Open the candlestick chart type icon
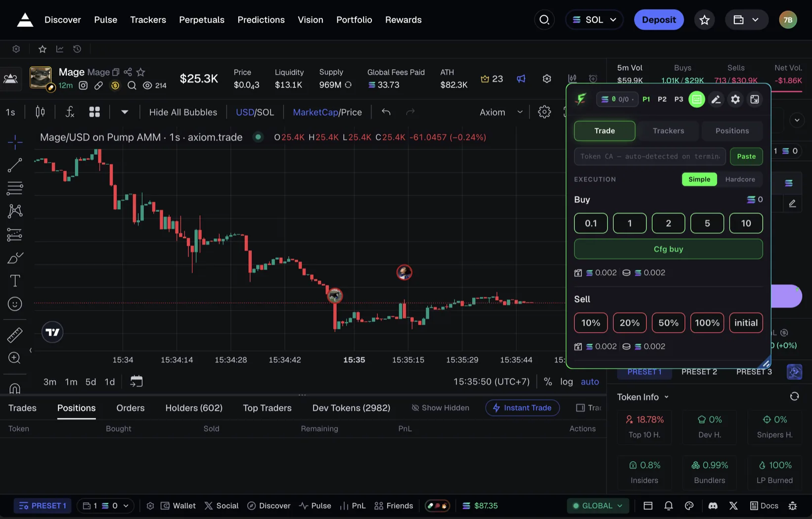 click(x=40, y=112)
